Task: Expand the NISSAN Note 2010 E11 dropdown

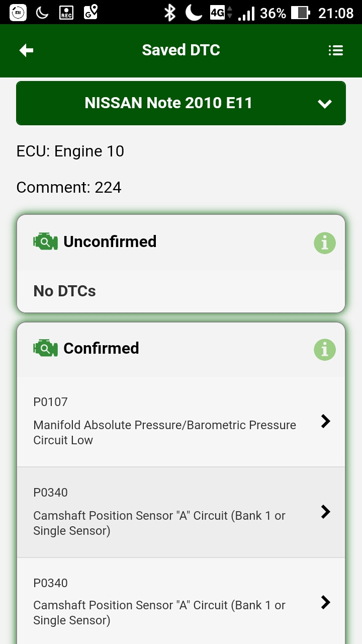Action: tap(181, 103)
